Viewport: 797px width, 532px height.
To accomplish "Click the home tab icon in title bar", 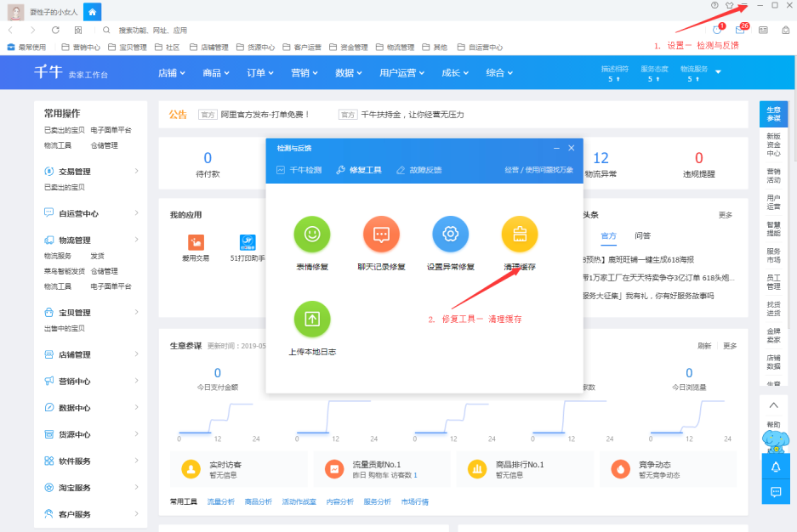I will click(x=93, y=12).
